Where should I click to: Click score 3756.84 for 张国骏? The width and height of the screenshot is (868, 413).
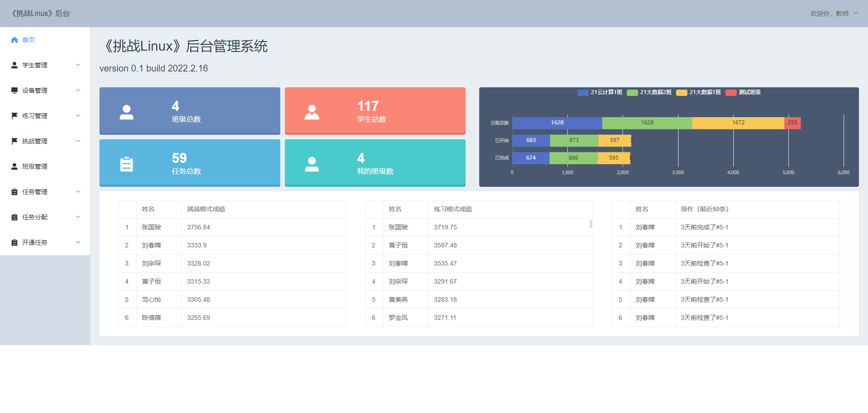pos(198,227)
